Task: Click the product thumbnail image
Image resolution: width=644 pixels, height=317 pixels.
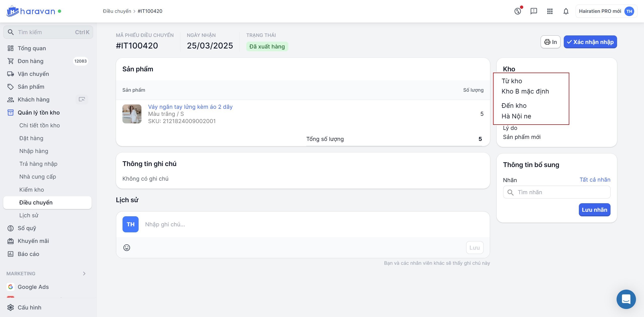Action: [132, 114]
